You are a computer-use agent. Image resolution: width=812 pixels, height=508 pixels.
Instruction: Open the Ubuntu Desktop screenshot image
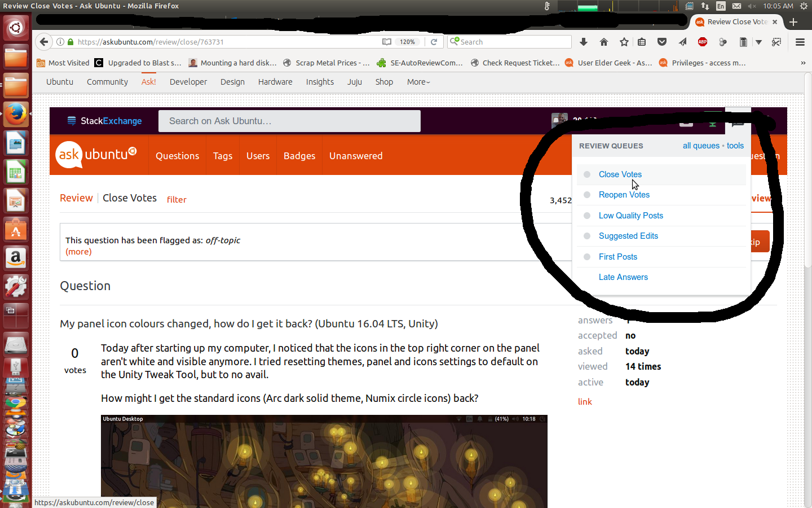click(324, 461)
